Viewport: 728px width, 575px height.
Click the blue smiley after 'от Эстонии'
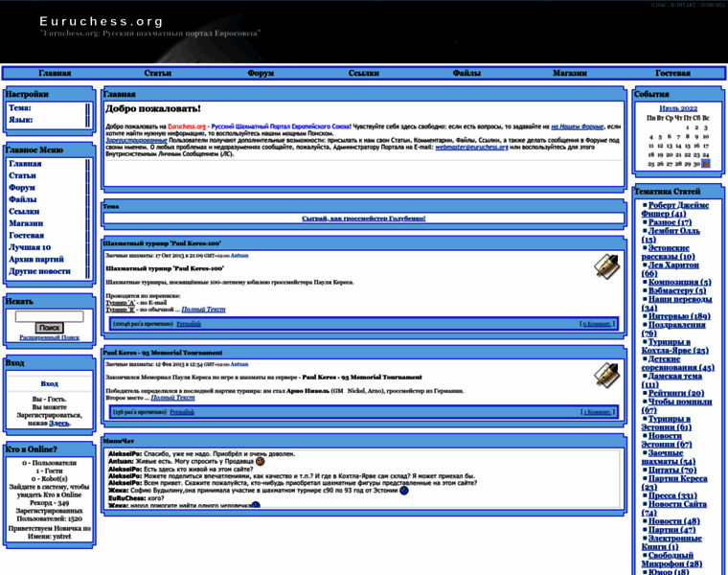(x=404, y=490)
